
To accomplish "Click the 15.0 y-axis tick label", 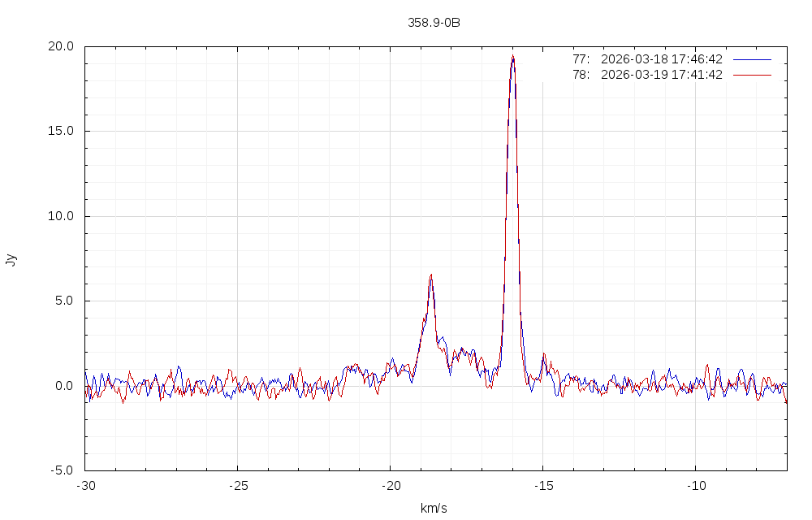I will tap(61, 131).
